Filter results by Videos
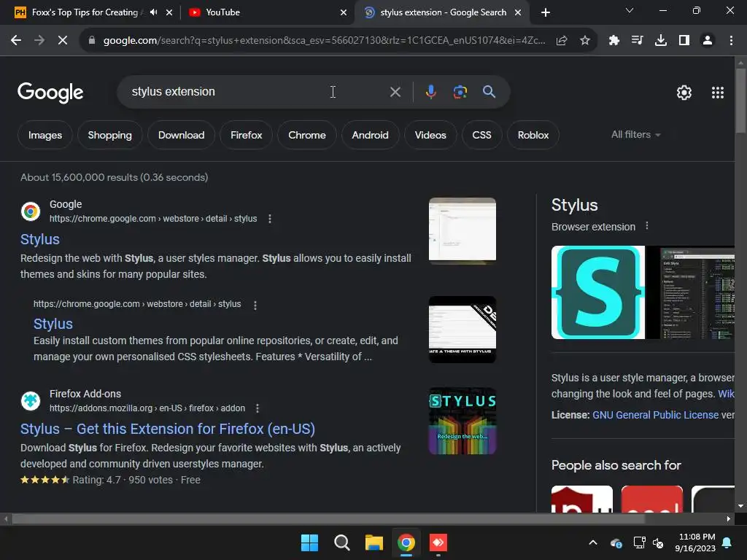The height and width of the screenshot is (560, 747). [430, 135]
